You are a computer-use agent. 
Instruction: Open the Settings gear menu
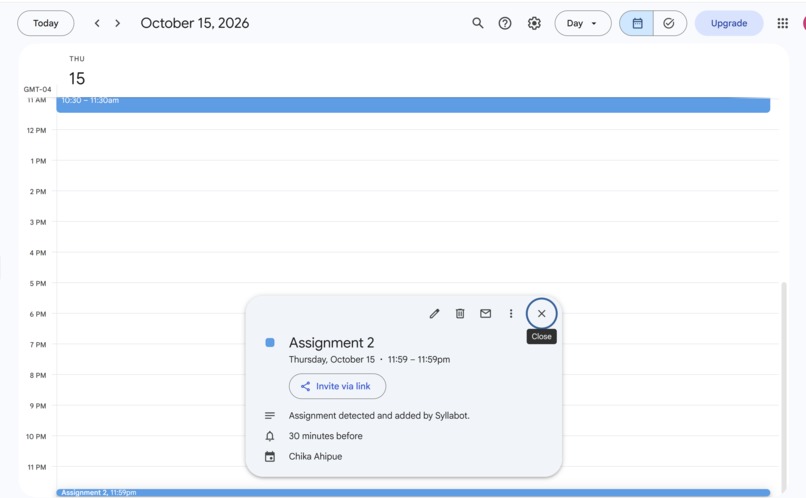coord(534,23)
